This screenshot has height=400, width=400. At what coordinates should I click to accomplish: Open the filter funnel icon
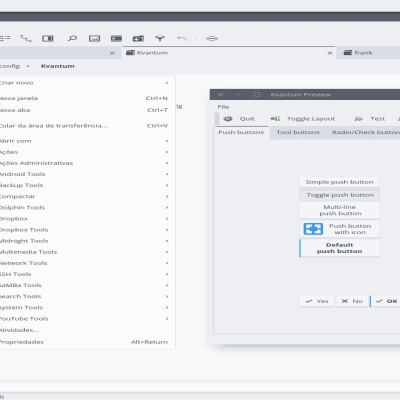pos(160,38)
